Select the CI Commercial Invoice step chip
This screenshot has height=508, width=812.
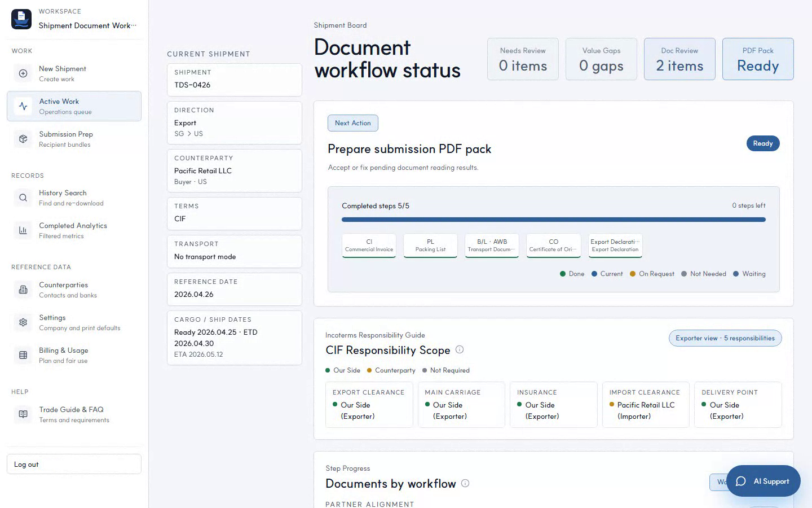369,246
